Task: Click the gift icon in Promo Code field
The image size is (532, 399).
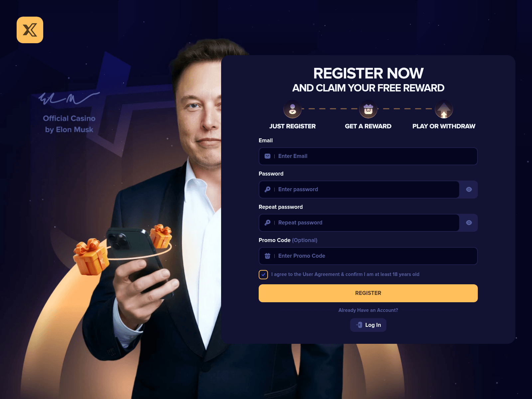Action: [267, 256]
